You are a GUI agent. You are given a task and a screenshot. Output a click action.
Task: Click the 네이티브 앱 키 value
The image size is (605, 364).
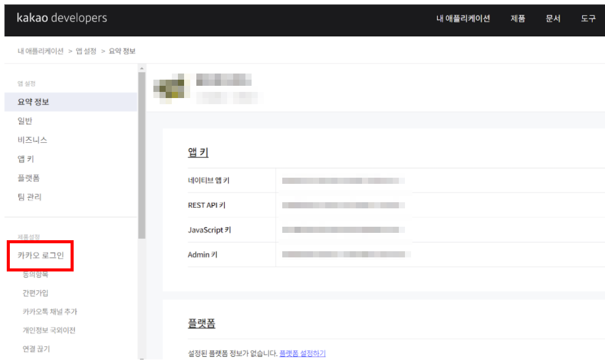coord(344,181)
